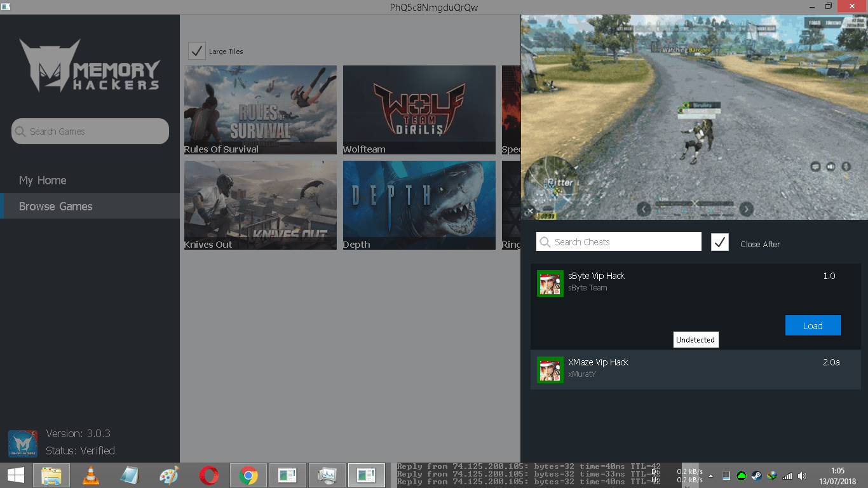This screenshot has height=488, width=868.
Task: Open the network signal tray icon
Action: 787,475
